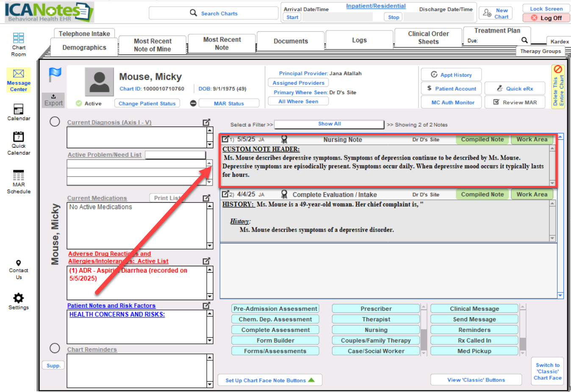Open the Clinical Order Sheets tab
Viewport: 571px width, 392px height.
(428, 38)
